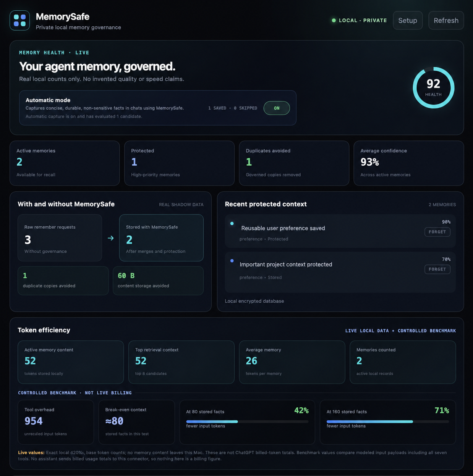The width and height of the screenshot is (473, 476).
Task: Click bullet dot beside Reusable user preference saved
Action: tap(232, 224)
